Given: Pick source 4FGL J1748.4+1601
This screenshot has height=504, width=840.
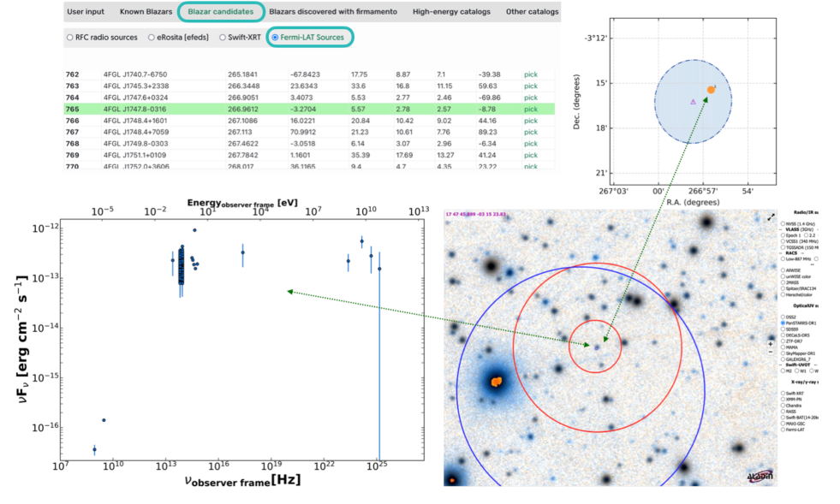Looking at the screenshot, I should [530, 121].
